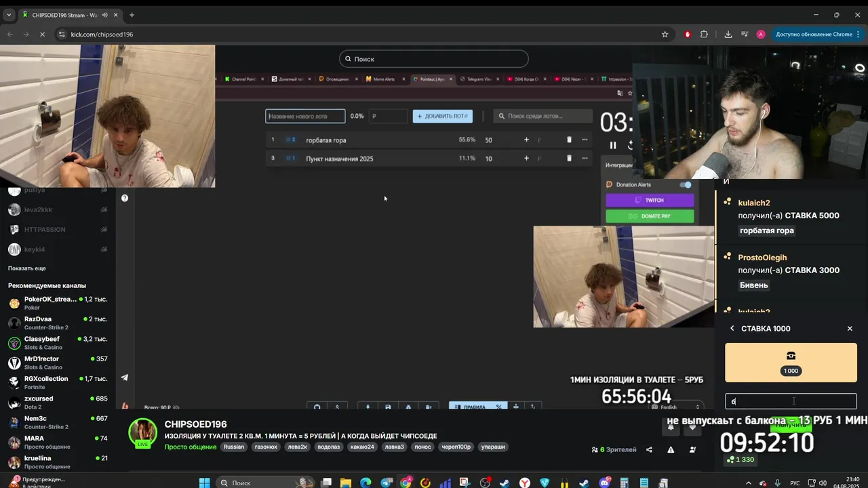Image resolution: width=868 pixels, height=488 pixels.
Task: Toggle the Donation Alerts switch
Action: click(x=686, y=184)
